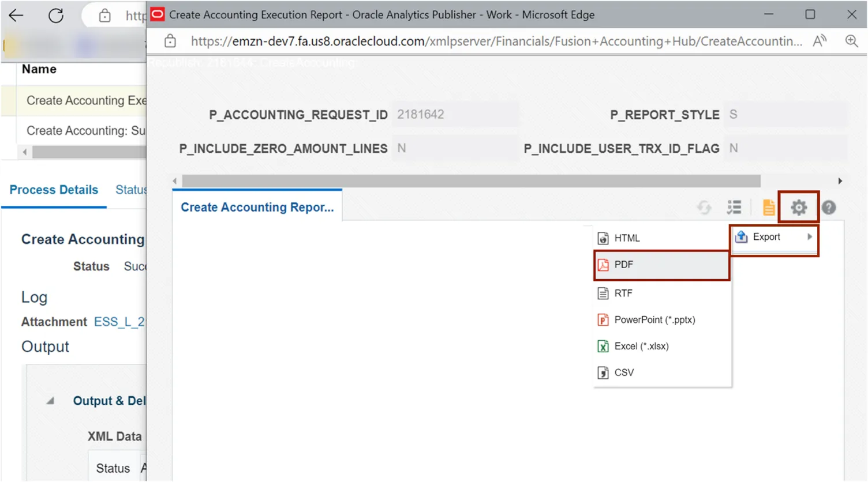Click the P_REPORT_STYLE field
This screenshot has width=868, height=482.
pos(786,114)
